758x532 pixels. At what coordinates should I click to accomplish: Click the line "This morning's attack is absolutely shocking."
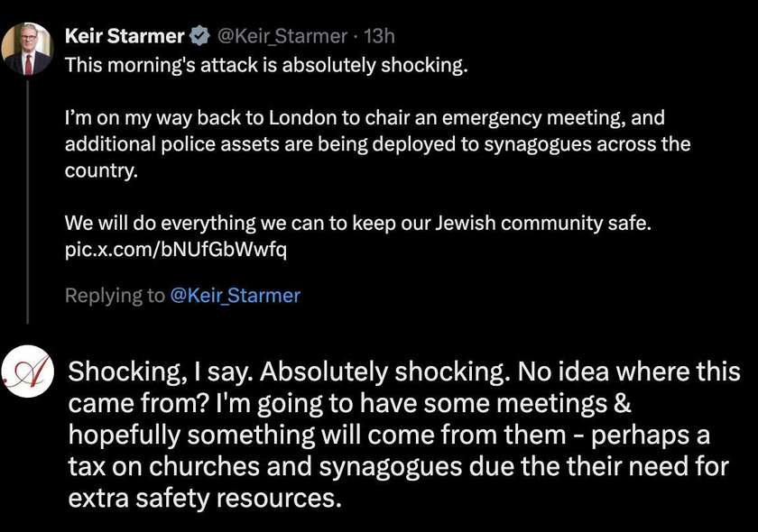[x=267, y=67]
